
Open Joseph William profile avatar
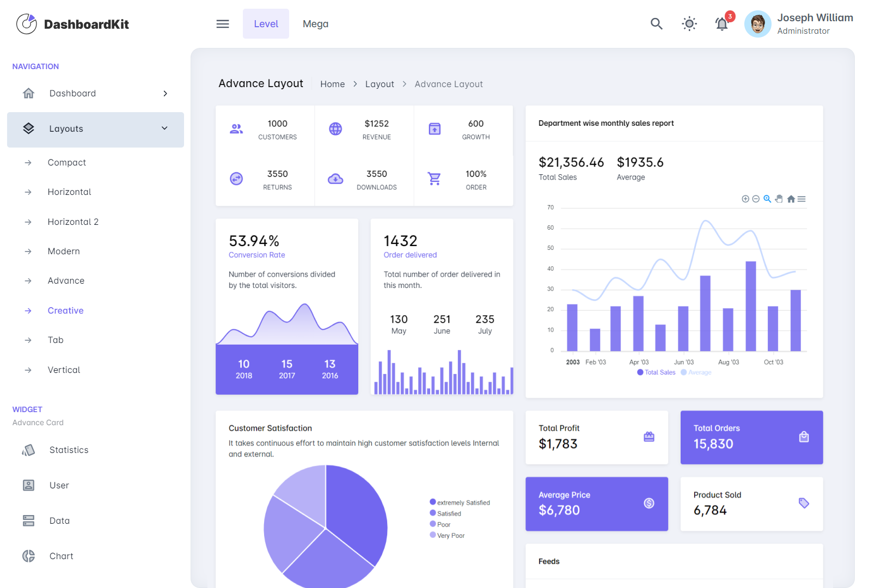[x=757, y=24]
